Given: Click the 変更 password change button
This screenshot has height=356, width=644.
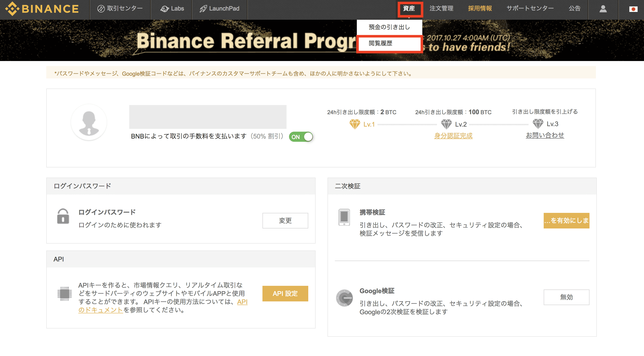Looking at the screenshot, I should pyautogui.click(x=285, y=221).
